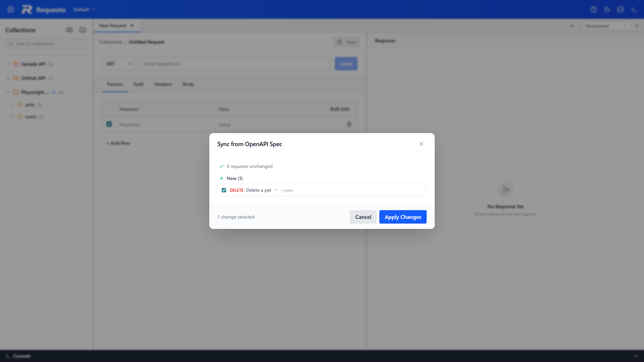Open the Save icon for Untitled Request
The width and height of the screenshot is (644, 362).
coord(339,42)
